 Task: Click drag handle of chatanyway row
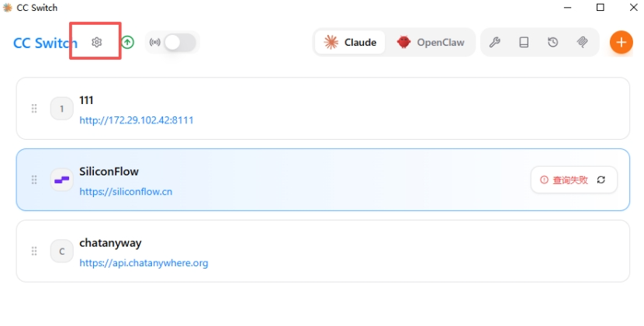[x=34, y=251]
